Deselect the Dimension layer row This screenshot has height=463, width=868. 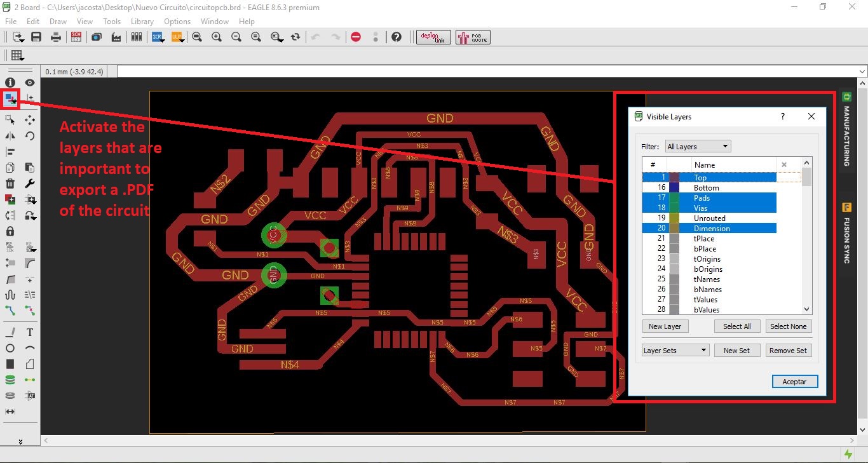[x=711, y=229]
